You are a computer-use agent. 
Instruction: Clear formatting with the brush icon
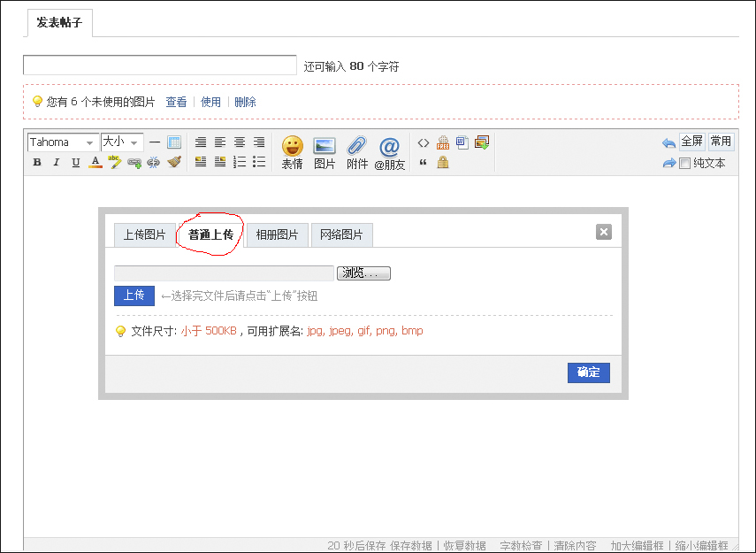click(x=174, y=162)
